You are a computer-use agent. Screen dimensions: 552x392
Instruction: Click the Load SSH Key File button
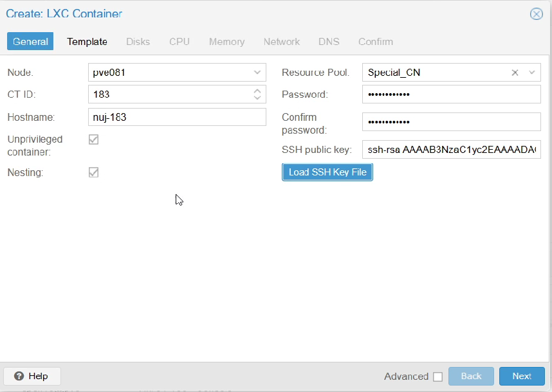pos(327,172)
